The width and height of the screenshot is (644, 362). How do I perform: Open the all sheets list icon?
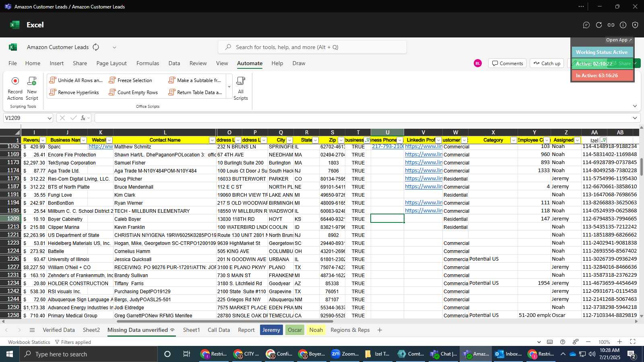pos(32,330)
